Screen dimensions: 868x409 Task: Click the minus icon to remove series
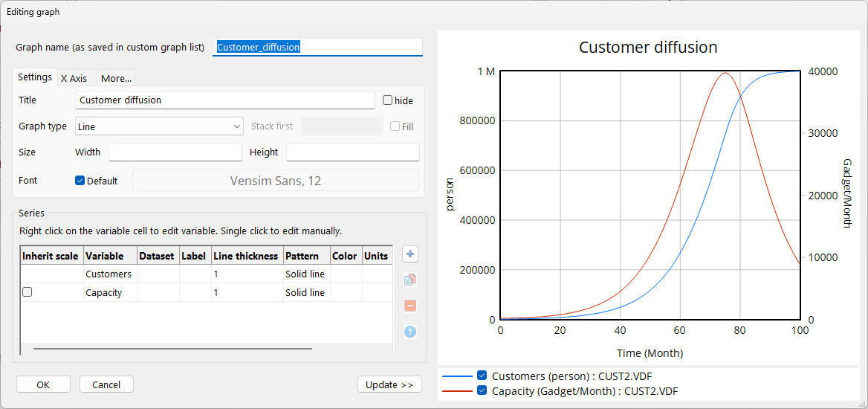410,306
